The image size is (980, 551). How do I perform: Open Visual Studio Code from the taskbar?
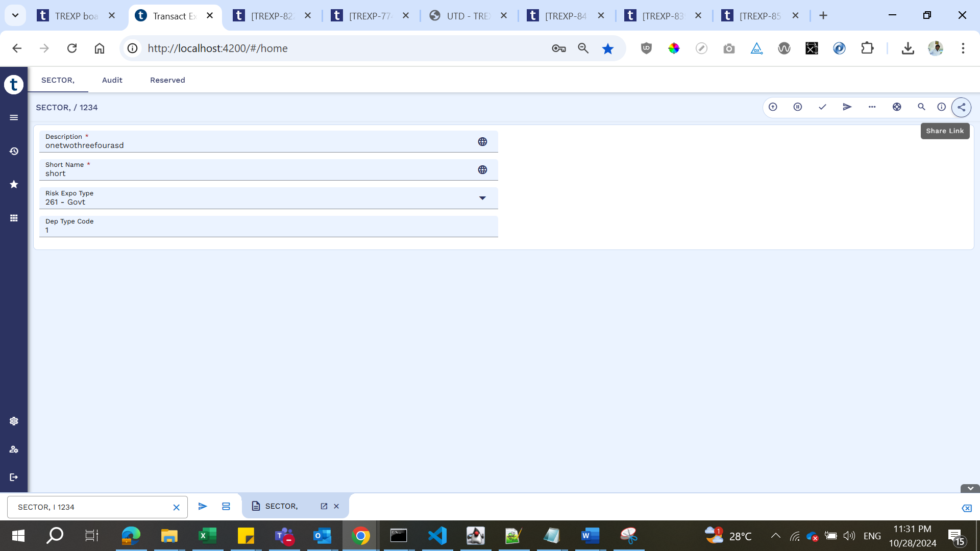(437, 536)
